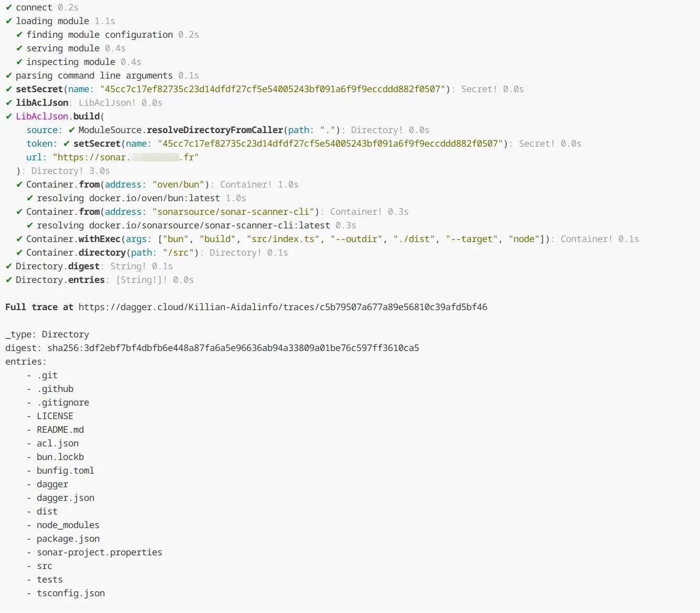Screen dimensions: 700x613
Task: Click the 'dagger' entry
Action: click(52, 484)
